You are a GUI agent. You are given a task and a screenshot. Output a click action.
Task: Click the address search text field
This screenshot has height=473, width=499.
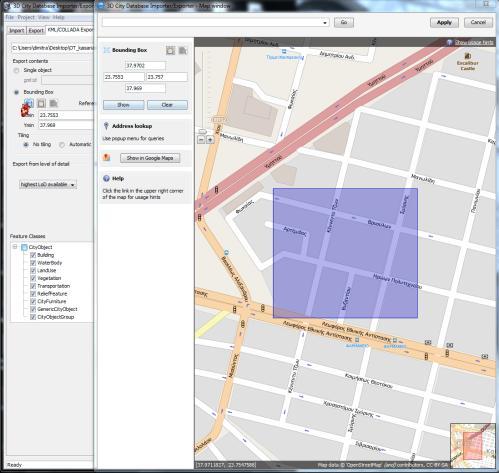pyautogui.click(x=212, y=22)
